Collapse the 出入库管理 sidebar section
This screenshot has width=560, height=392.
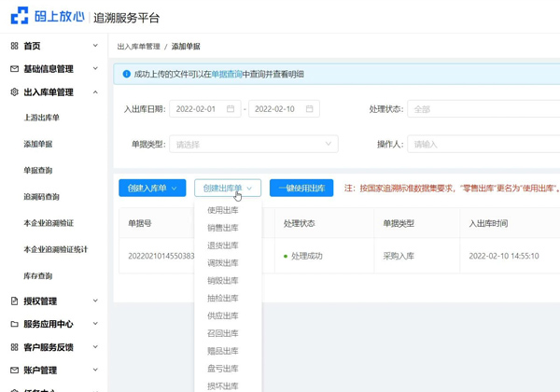(x=95, y=92)
